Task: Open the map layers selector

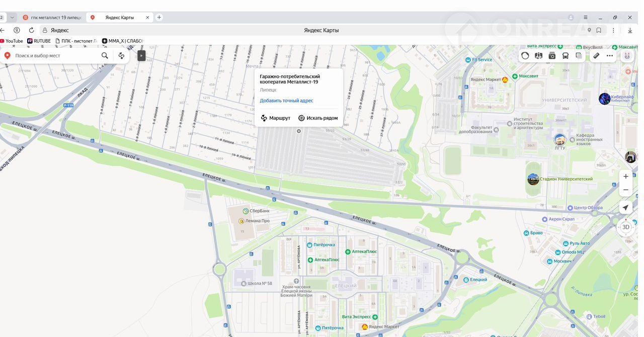Action: (579, 56)
